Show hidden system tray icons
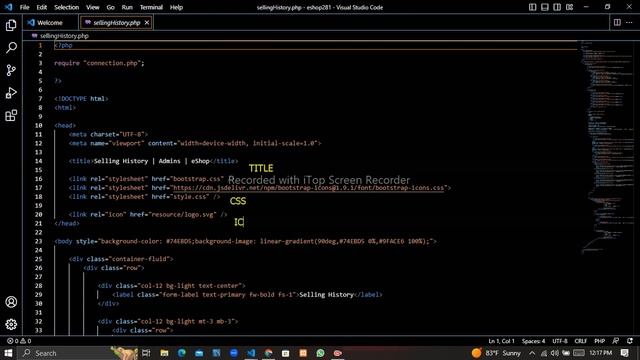 pyautogui.click(x=532, y=353)
